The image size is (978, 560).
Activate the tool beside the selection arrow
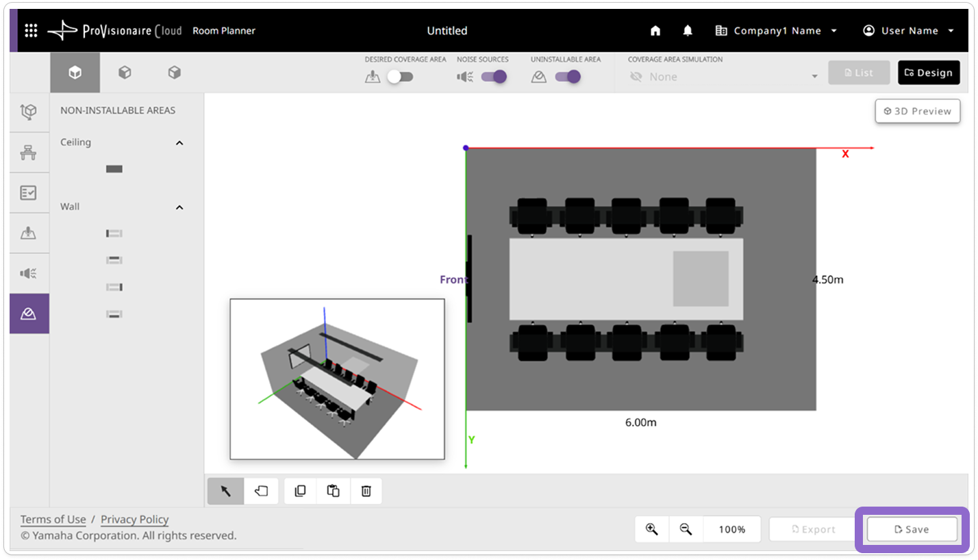pos(261,491)
